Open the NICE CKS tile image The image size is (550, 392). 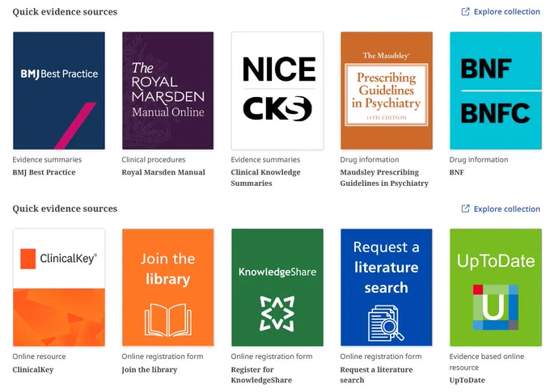(277, 91)
